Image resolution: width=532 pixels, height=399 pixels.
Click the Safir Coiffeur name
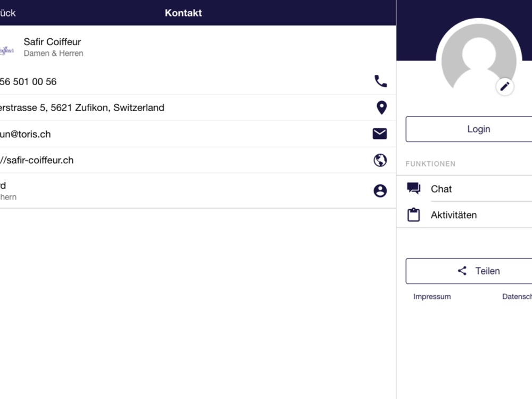52,41
